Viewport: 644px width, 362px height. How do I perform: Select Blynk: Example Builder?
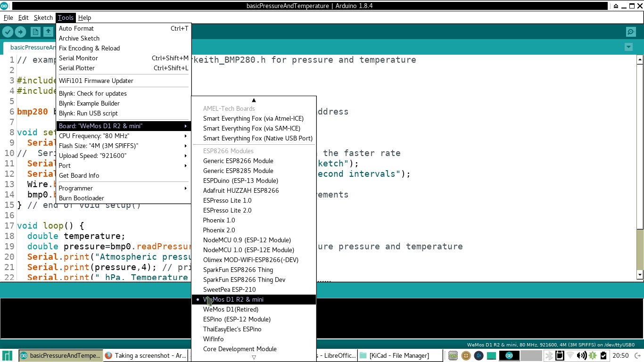click(124, 103)
